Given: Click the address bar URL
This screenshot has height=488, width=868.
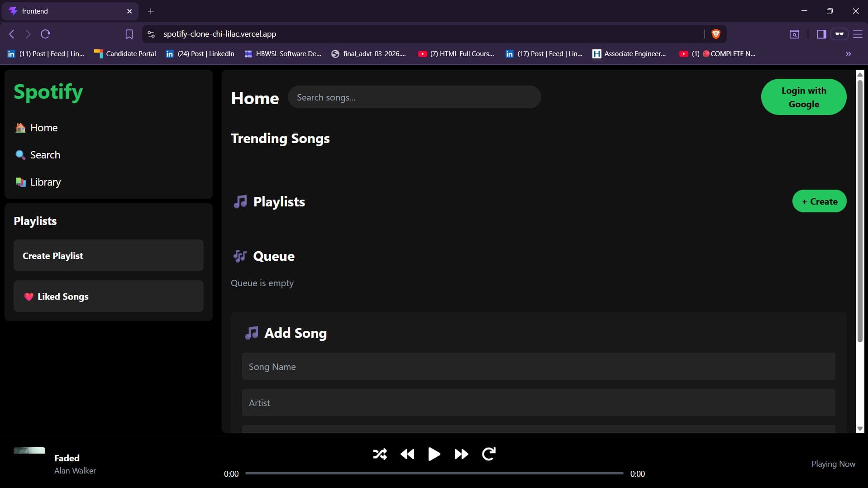Looking at the screenshot, I should pyautogui.click(x=219, y=34).
